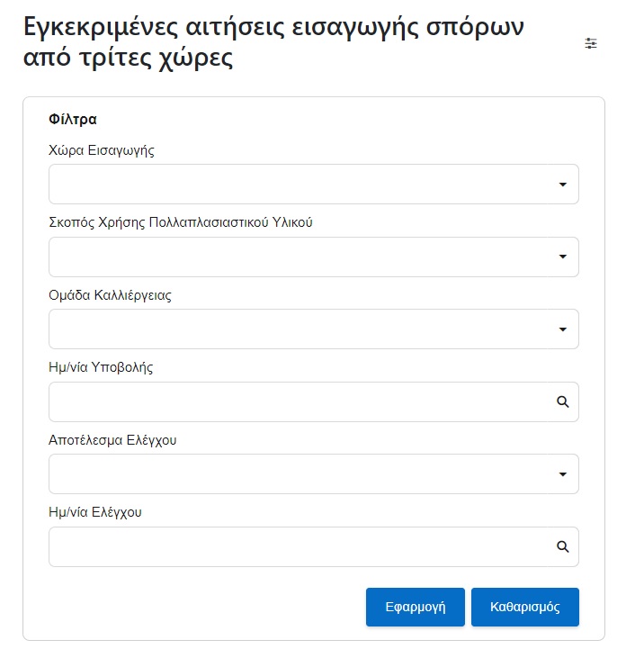This screenshot has height=667, width=644.
Task: Toggle the filters panel with the sliders icon
Action: pos(590,43)
